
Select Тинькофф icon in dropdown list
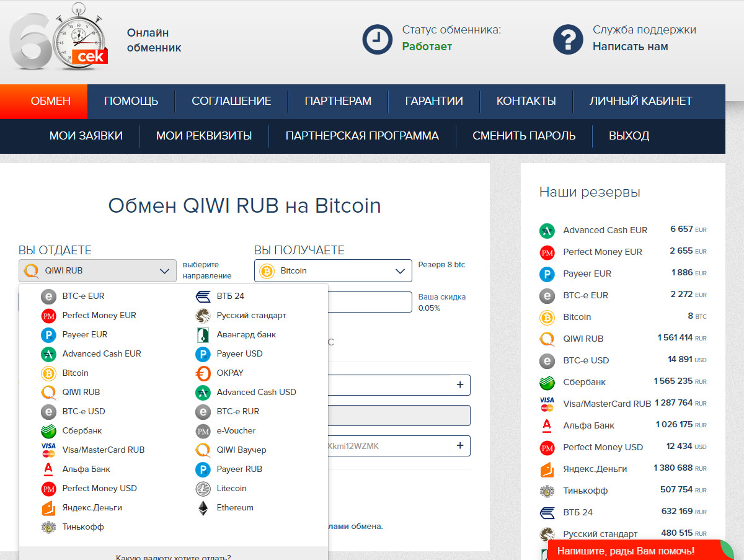point(49,527)
